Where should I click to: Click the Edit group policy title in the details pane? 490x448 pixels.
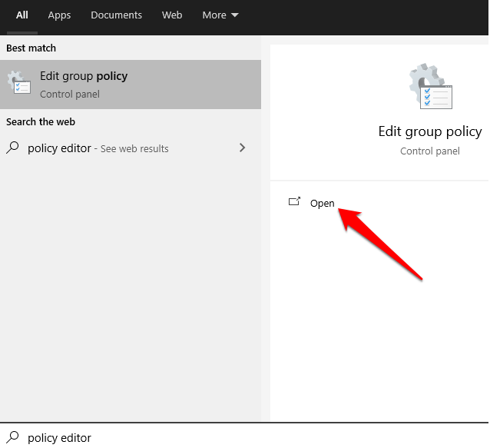pos(430,131)
